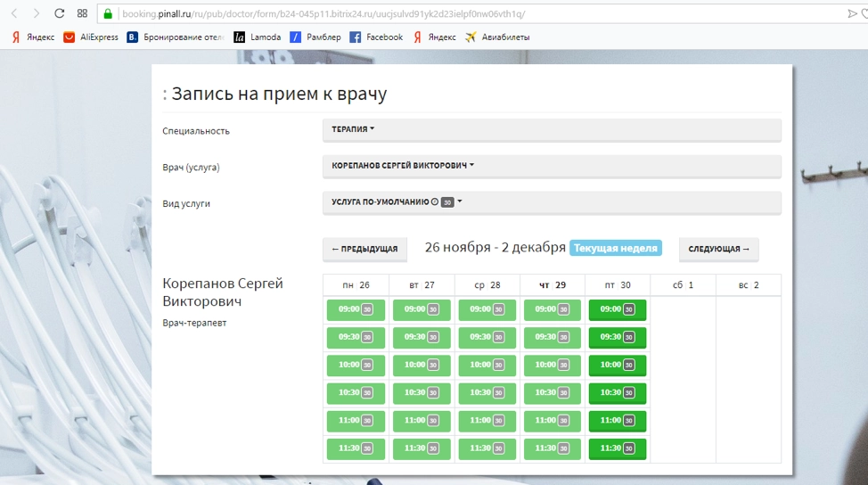This screenshot has width=868, height=485.
Task: Open the AliExpress bookmark
Action: coord(91,37)
